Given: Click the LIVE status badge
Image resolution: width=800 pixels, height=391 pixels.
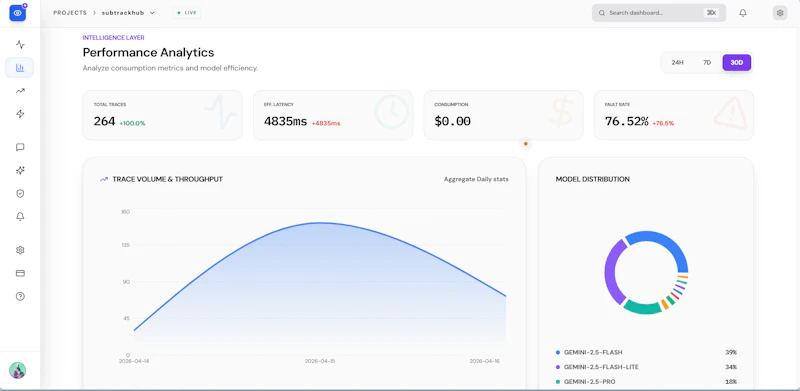Looking at the screenshot, I should 187,13.
